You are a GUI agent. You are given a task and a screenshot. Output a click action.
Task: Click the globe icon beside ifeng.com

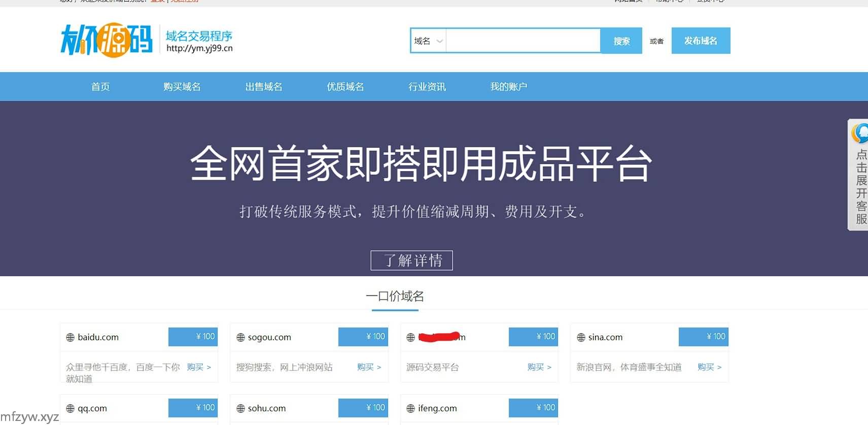411,409
